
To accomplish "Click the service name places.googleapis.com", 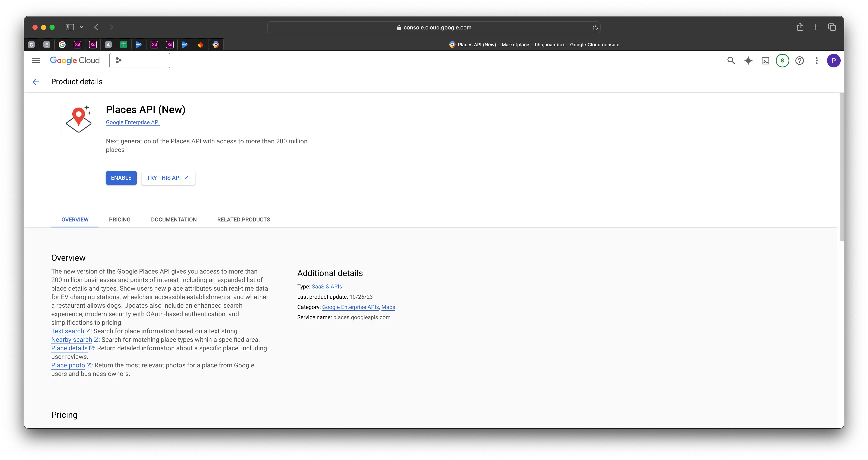I will [x=362, y=317].
